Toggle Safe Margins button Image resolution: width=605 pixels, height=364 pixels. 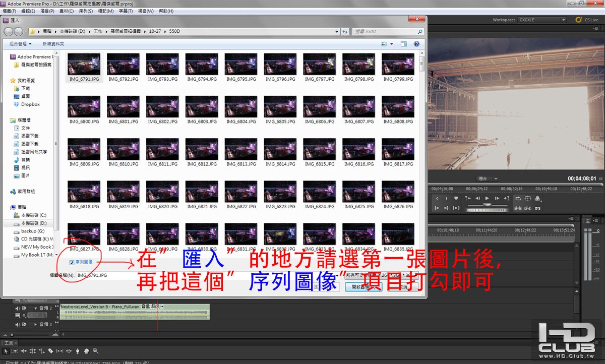coord(528,198)
